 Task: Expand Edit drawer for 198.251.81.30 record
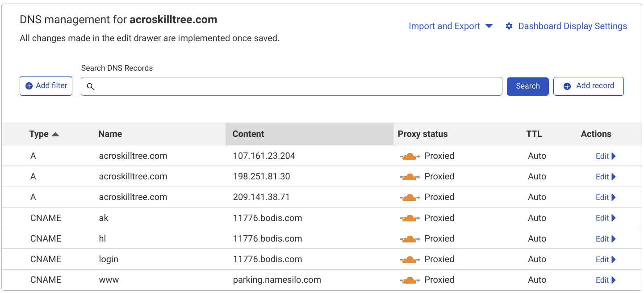click(606, 177)
